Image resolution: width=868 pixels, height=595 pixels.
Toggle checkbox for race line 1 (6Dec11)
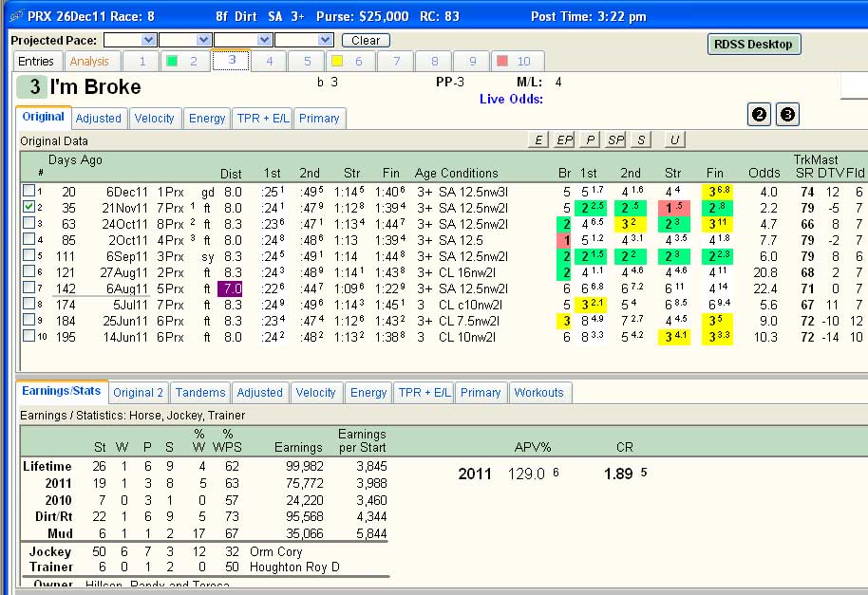click(28, 191)
